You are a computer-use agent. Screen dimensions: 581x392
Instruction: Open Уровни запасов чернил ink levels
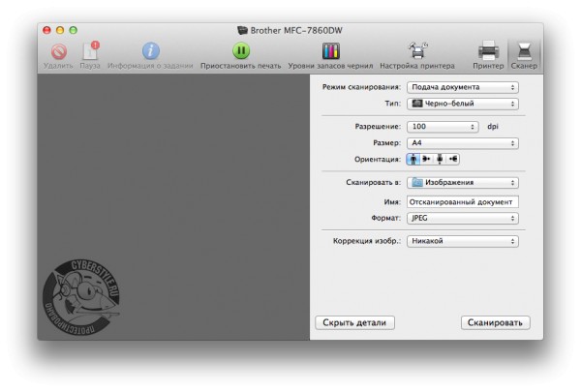click(330, 50)
